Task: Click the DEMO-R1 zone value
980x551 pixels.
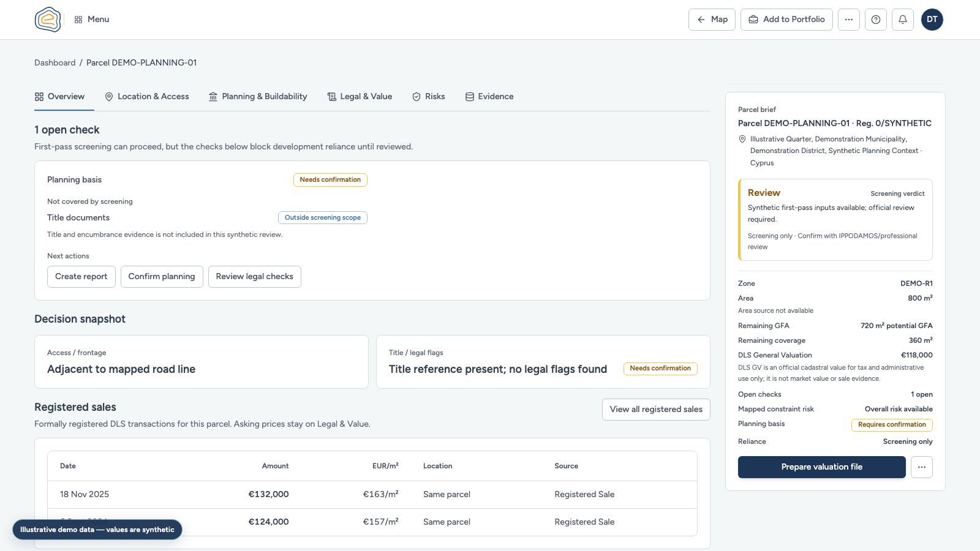Action: pyautogui.click(x=916, y=284)
